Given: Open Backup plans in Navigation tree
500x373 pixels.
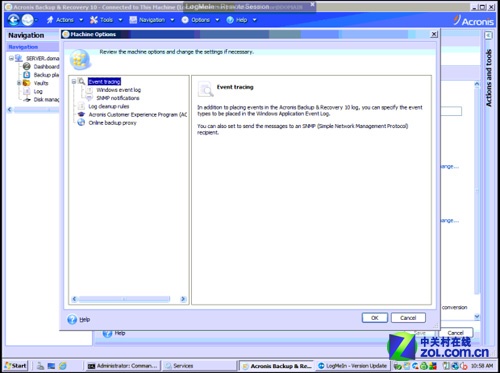Looking at the screenshot, I should tap(46, 75).
